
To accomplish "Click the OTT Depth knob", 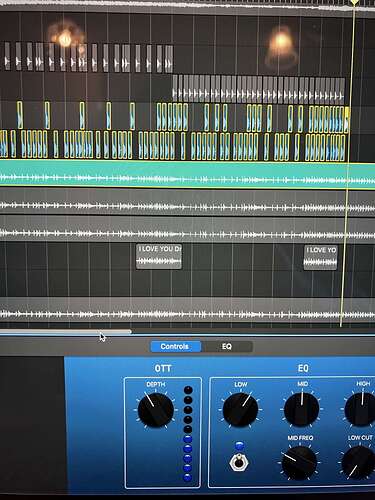I will pos(156,410).
